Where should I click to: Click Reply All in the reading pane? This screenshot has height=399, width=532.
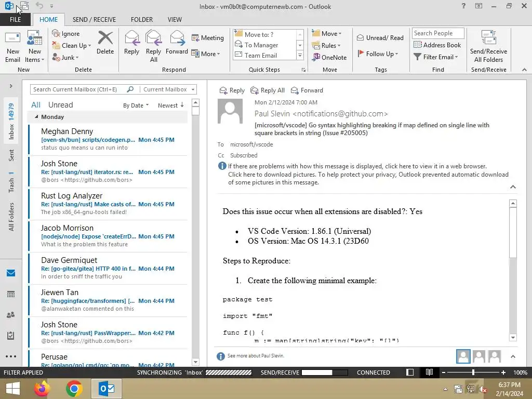pos(268,90)
